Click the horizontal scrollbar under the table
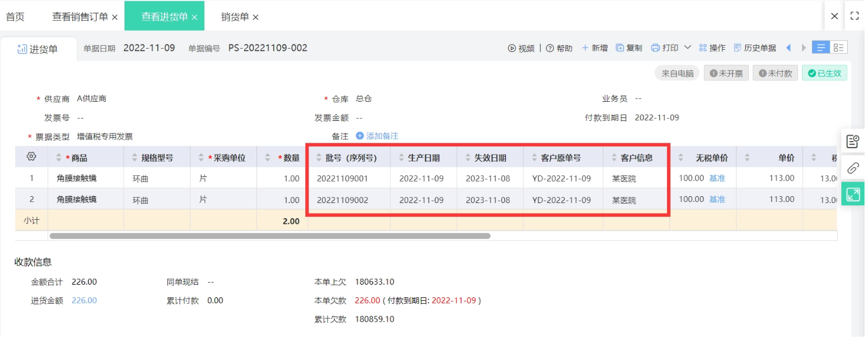 pos(270,236)
